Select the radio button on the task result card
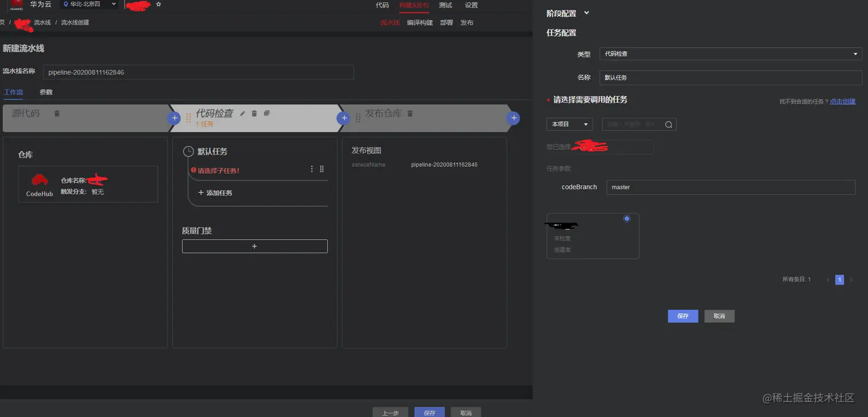Image resolution: width=868 pixels, height=417 pixels. (x=626, y=219)
